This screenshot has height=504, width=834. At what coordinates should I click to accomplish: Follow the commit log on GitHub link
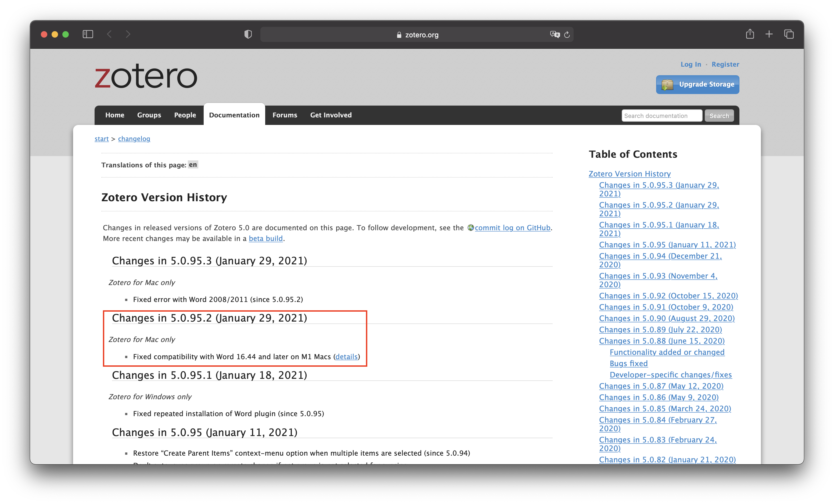[512, 228]
